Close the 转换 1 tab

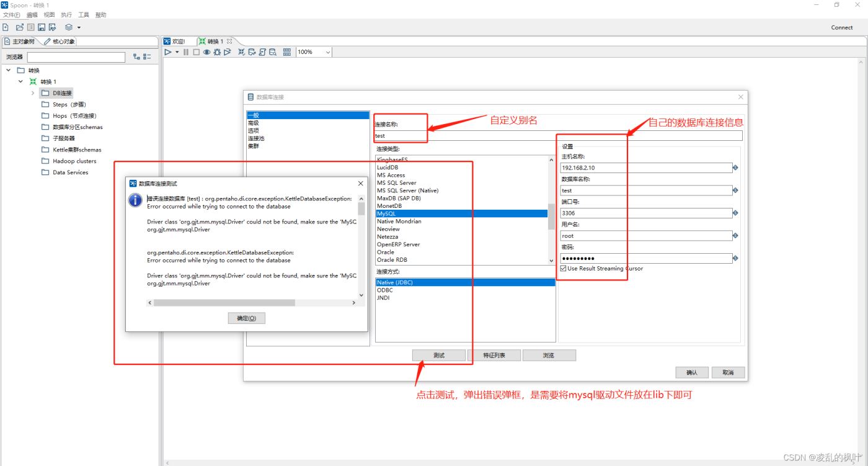(x=229, y=42)
